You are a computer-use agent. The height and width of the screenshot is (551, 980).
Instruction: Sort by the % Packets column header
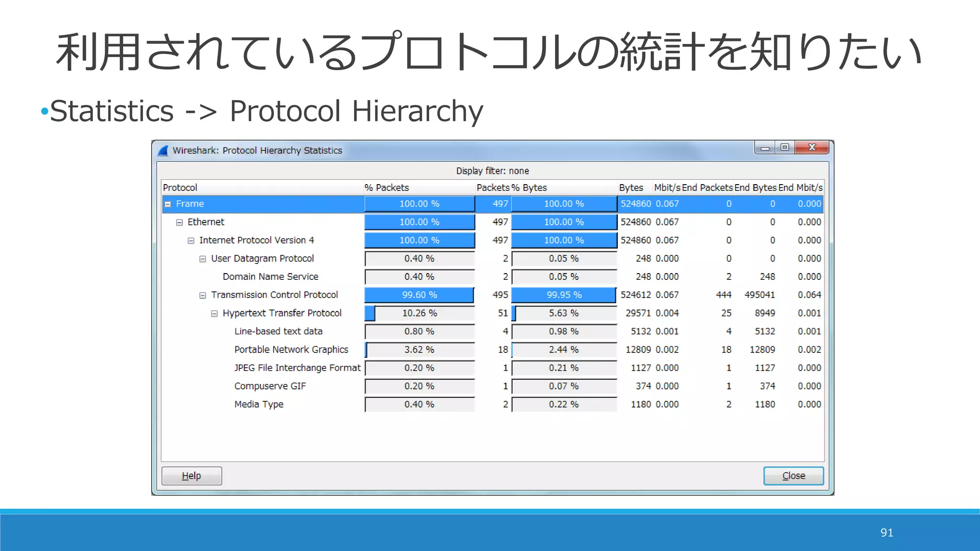419,187
